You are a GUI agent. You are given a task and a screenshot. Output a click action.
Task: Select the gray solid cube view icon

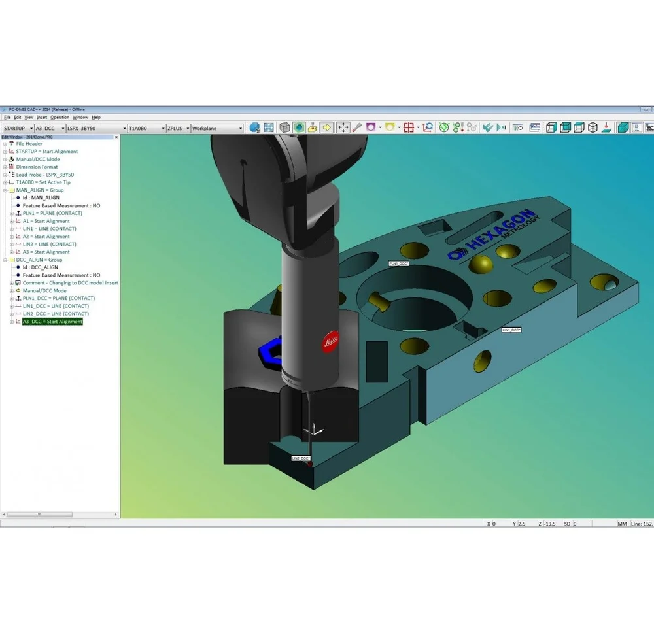[x=285, y=127]
